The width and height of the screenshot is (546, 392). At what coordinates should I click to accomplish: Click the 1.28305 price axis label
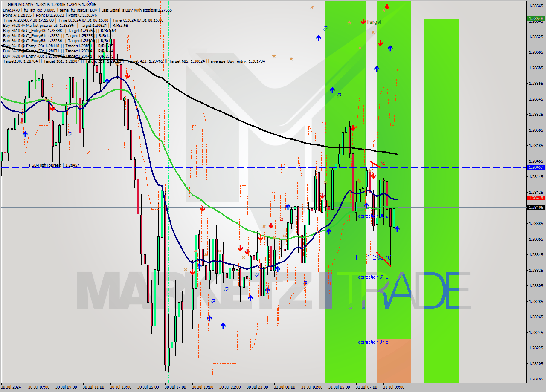coord(536,285)
